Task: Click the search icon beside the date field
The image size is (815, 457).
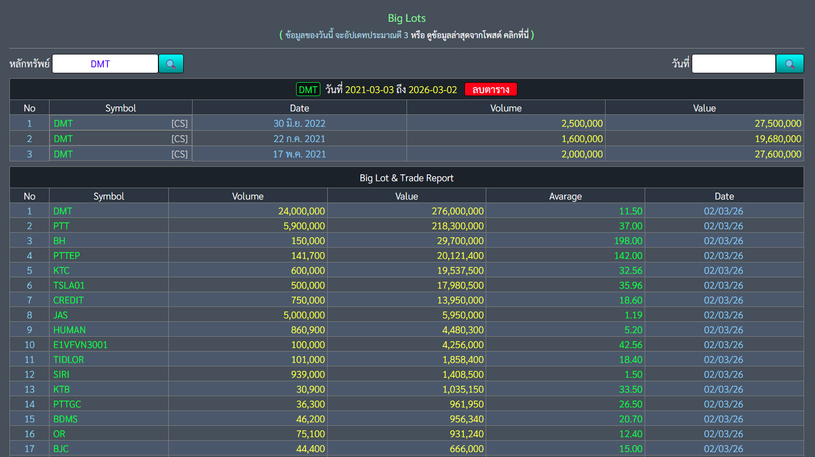Action: coord(789,64)
